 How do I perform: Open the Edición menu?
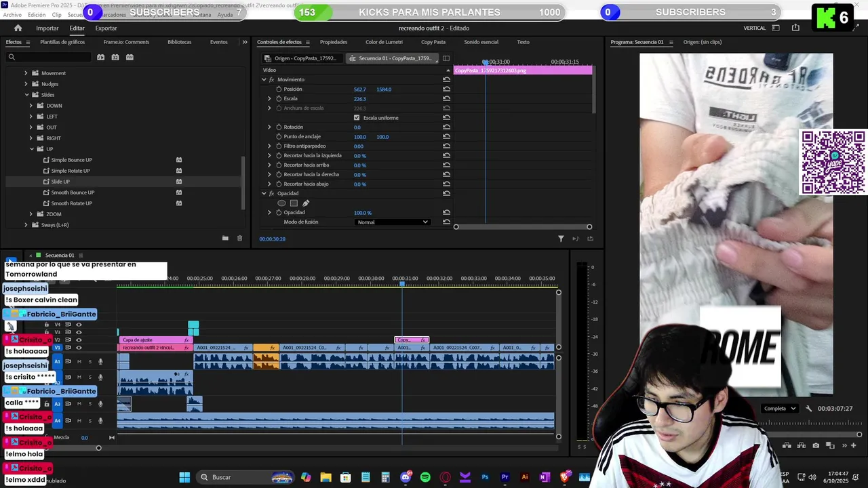coord(37,15)
